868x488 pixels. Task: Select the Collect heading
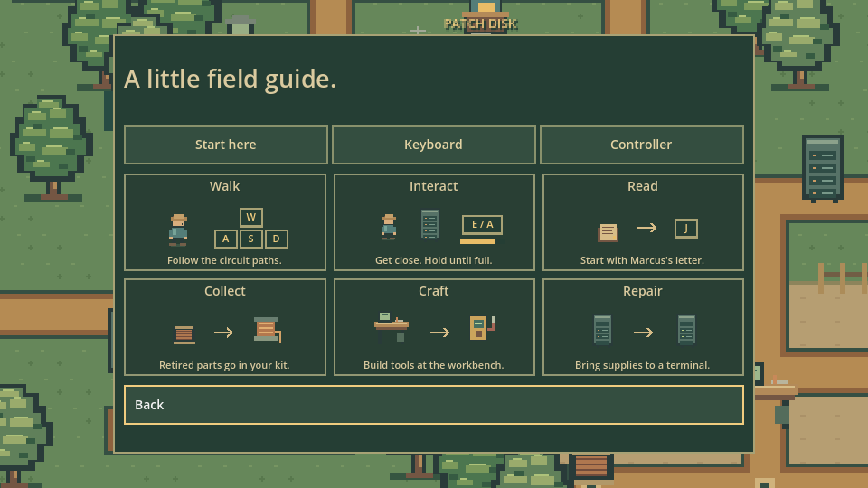pos(225,290)
